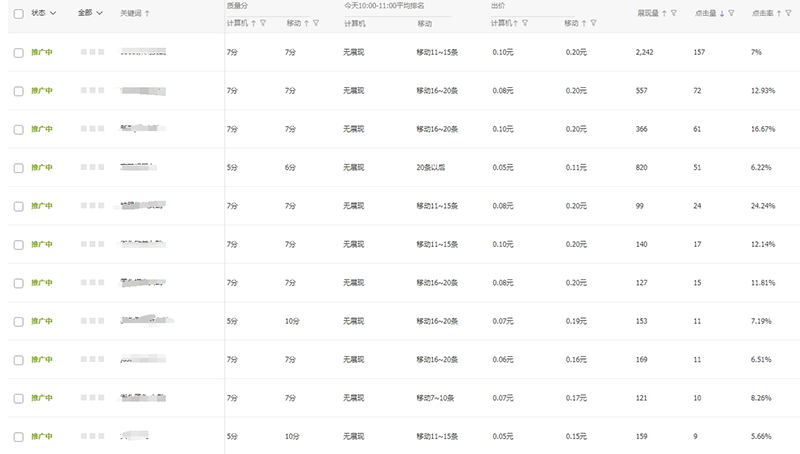Click 推广中 status in the 12.93% row
800x454 pixels.
42,91
